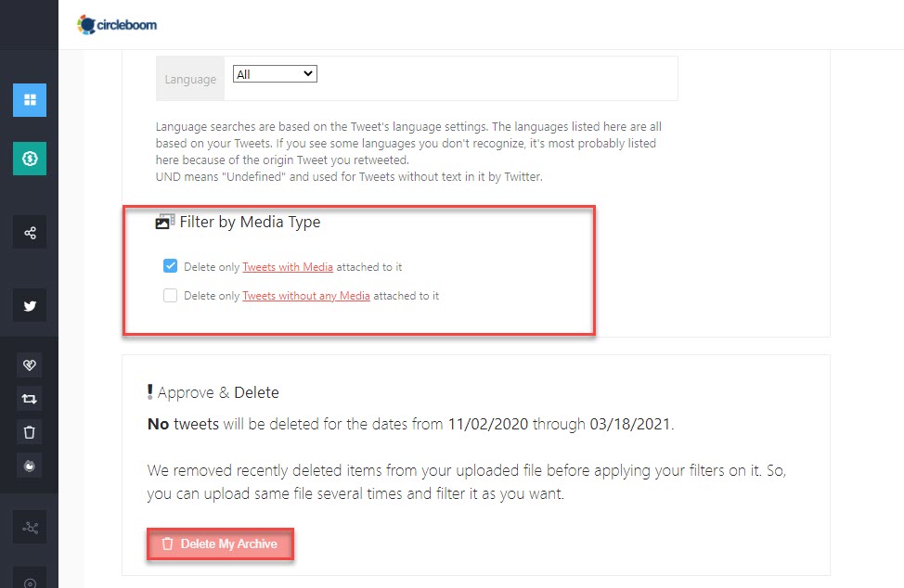Uncheck Delete only Tweets with Media
Screen dimensions: 904x588
170,266
